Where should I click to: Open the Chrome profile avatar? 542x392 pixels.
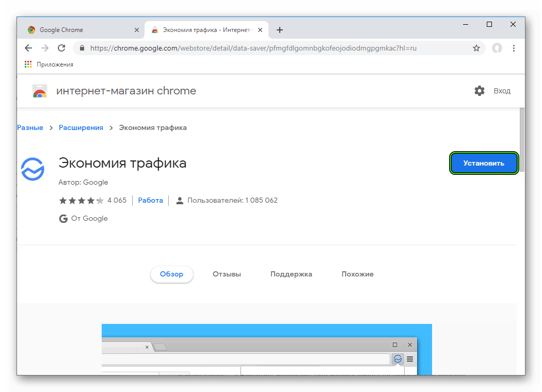point(497,48)
